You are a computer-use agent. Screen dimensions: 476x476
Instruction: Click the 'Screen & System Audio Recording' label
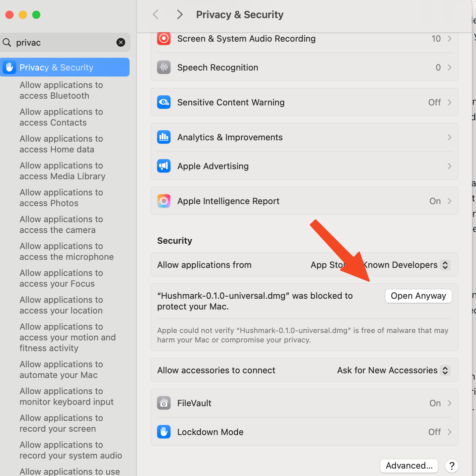[246, 39]
